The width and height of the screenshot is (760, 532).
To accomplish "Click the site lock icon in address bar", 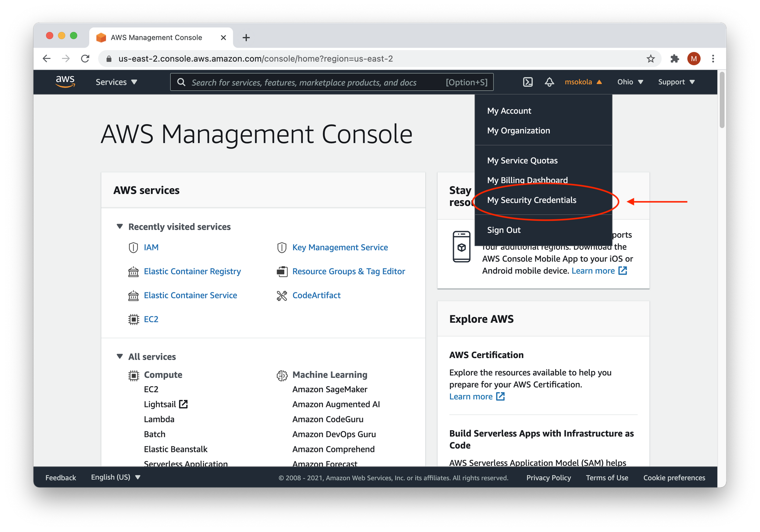I will [x=109, y=59].
